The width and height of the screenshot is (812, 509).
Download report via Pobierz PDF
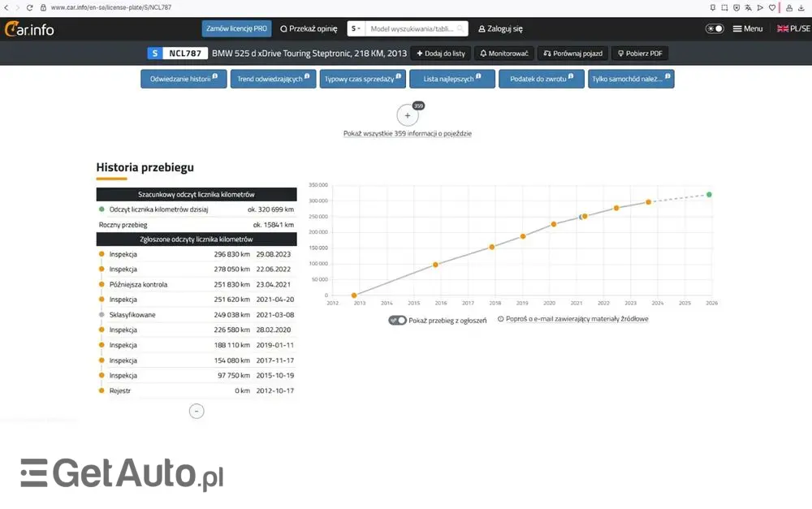(x=639, y=54)
